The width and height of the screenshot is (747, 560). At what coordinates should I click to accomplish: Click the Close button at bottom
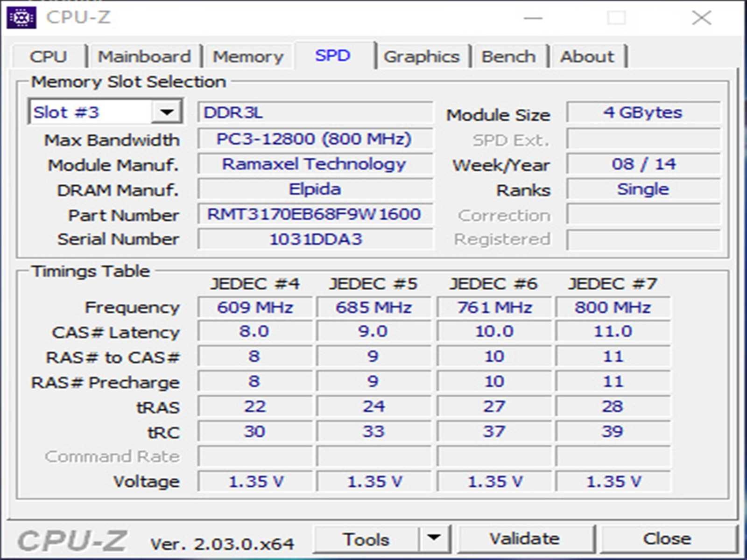(668, 539)
